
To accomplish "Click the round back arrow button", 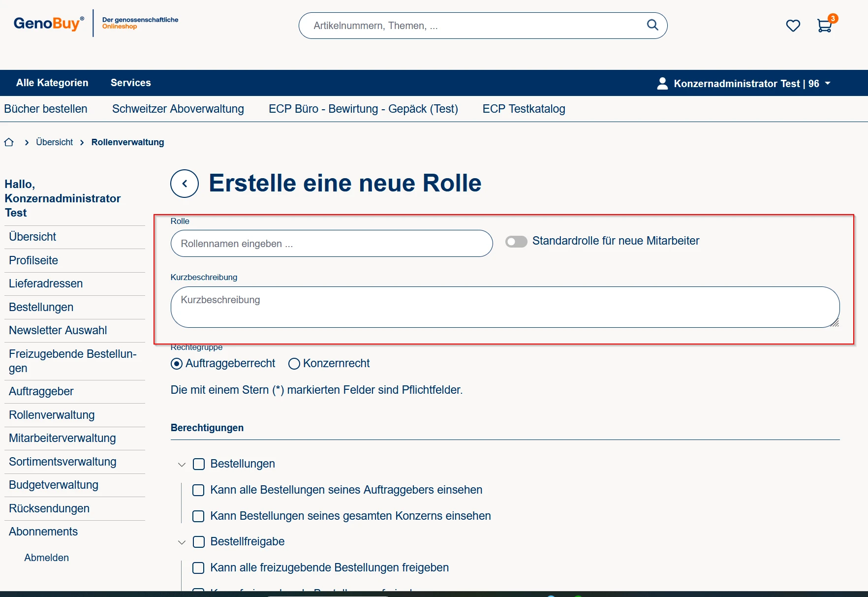I will coord(185,184).
